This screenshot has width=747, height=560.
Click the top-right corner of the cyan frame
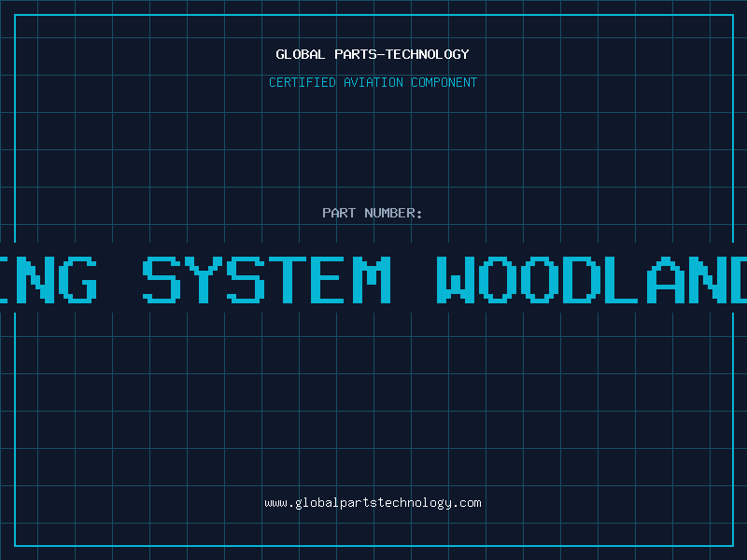[x=732, y=15]
